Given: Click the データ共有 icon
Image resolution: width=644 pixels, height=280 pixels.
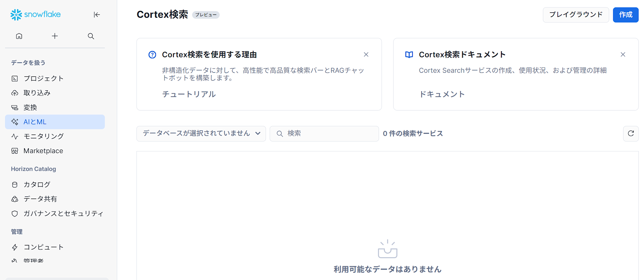Looking at the screenshot, I should click(14, 199).
